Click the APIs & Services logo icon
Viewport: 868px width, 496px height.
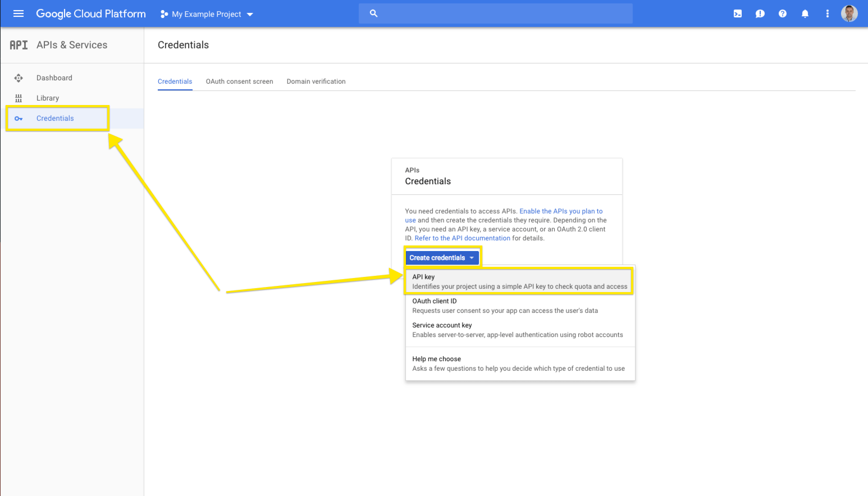pos(19,45)
